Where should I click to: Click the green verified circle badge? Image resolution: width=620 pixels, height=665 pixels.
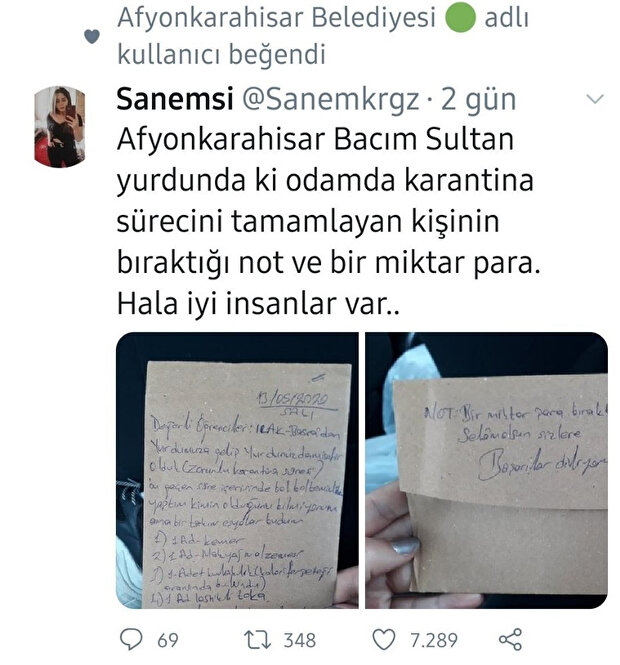pos(460,17)
